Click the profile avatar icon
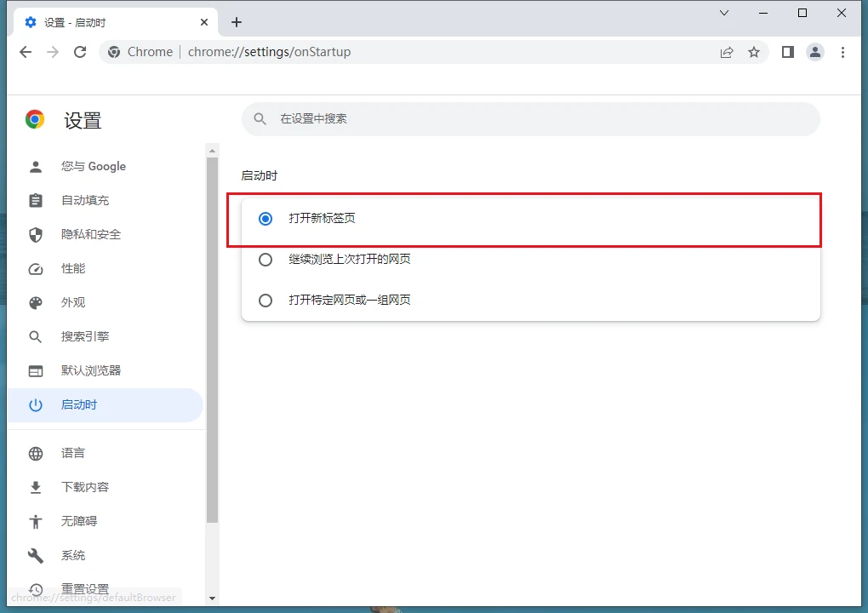Screen dimensions: 868x613 815,52
